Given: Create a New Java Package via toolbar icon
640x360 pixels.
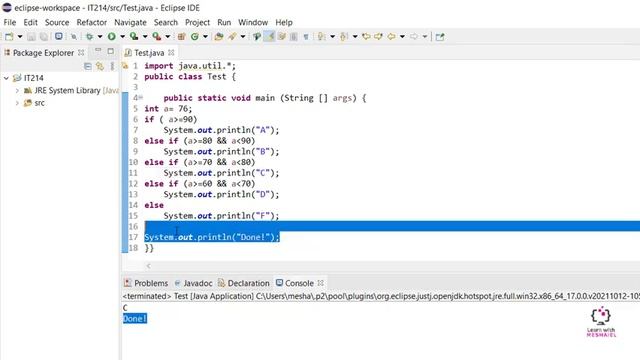Looking at the screenshot, I should point(181,37).
